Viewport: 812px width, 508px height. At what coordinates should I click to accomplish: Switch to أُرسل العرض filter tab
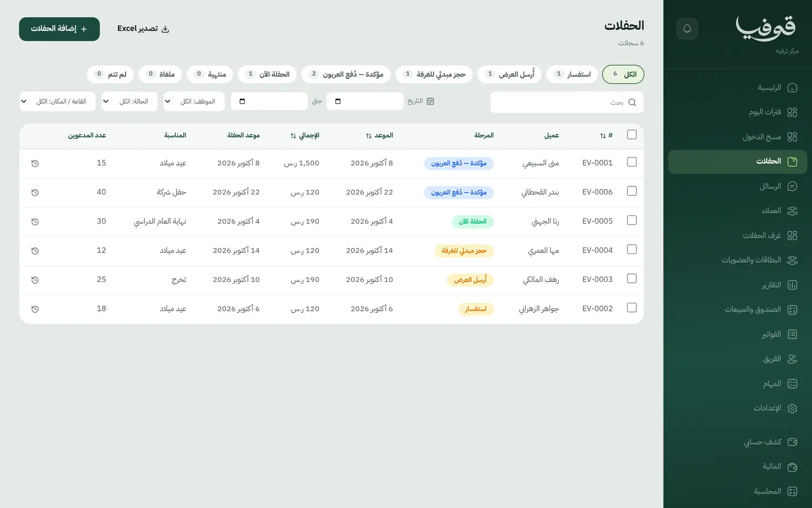510,74
